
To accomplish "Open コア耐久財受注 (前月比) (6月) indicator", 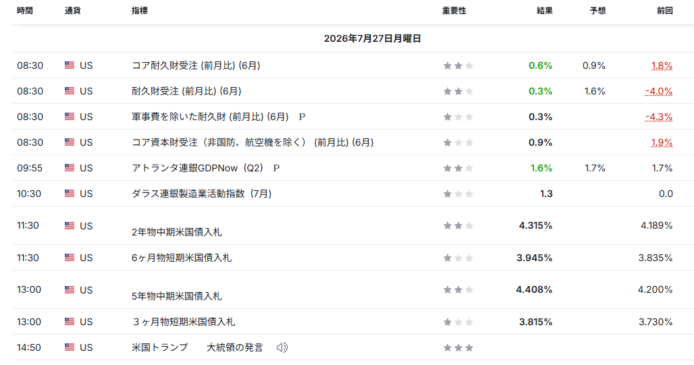I will click(x=196, y=65).
